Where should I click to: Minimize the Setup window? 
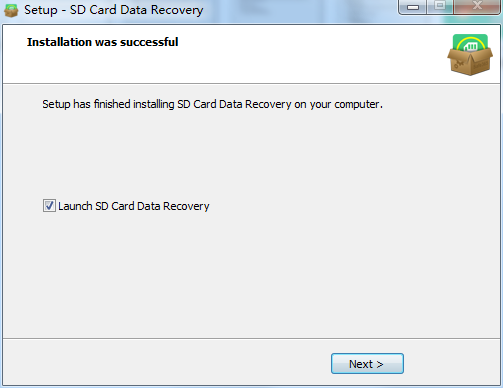point(412,7)
